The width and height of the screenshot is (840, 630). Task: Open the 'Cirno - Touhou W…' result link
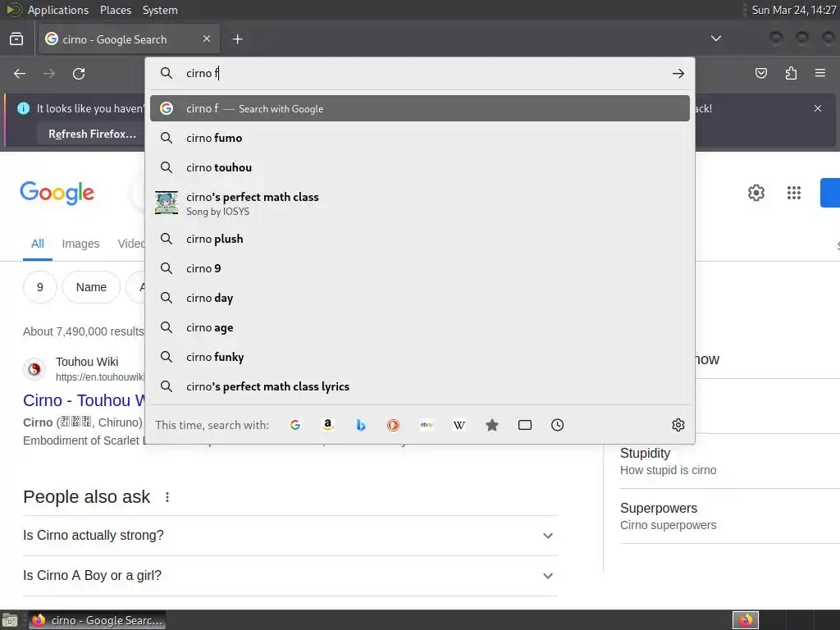click(84, 400)
